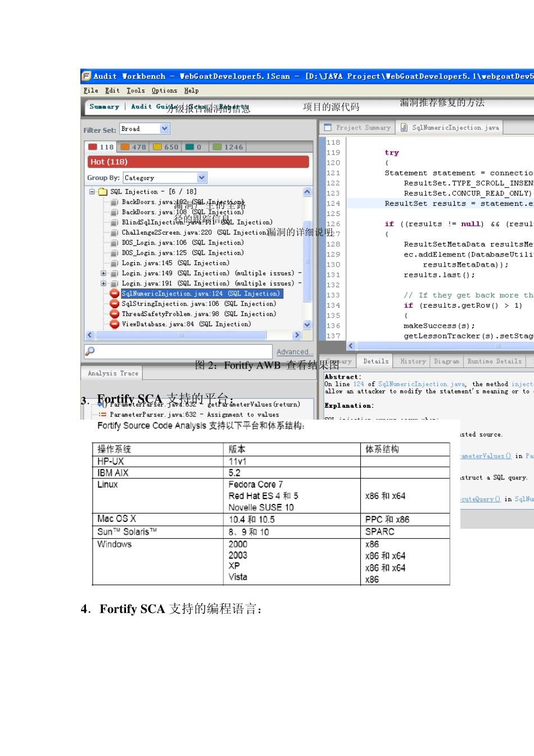Select DOS_Login.java:106 issue
The height and width of the screenshot is (756, 534).
(183, 242)
